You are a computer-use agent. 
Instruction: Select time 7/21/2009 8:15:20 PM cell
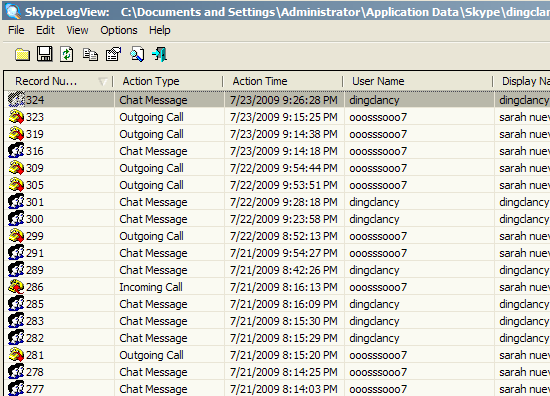(284, 355)
